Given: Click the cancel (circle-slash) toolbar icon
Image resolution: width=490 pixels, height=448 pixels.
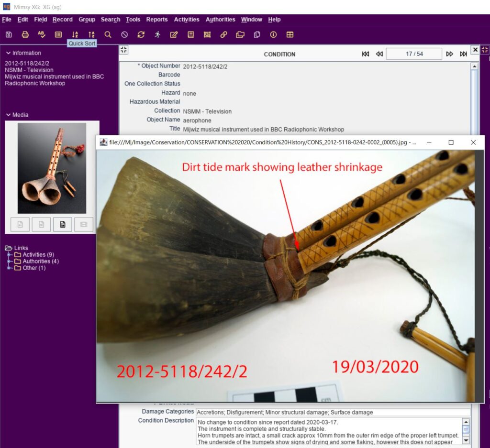Looking at the screenshot, I should [x=124, y=34].
